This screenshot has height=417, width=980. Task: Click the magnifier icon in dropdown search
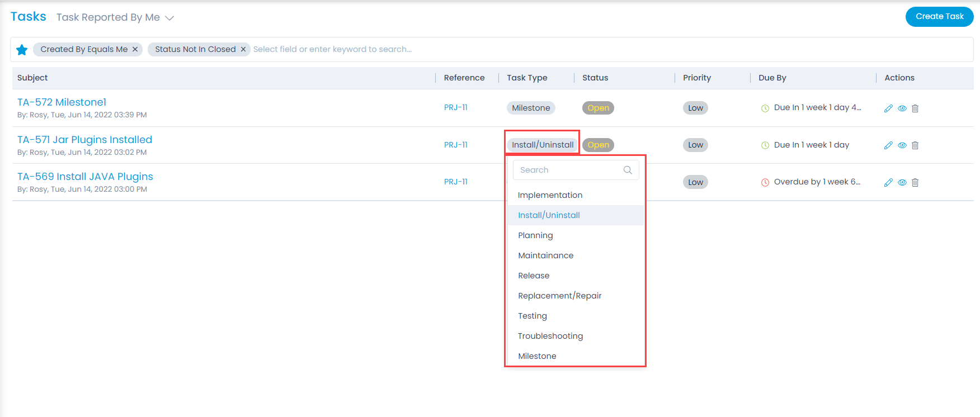628,170
